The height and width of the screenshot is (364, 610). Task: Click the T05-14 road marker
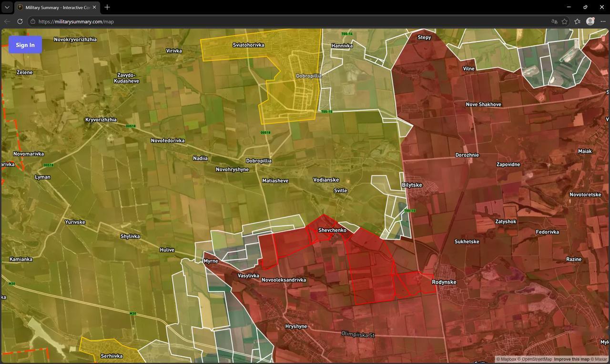pyautogui.click(x=347, y=34)
